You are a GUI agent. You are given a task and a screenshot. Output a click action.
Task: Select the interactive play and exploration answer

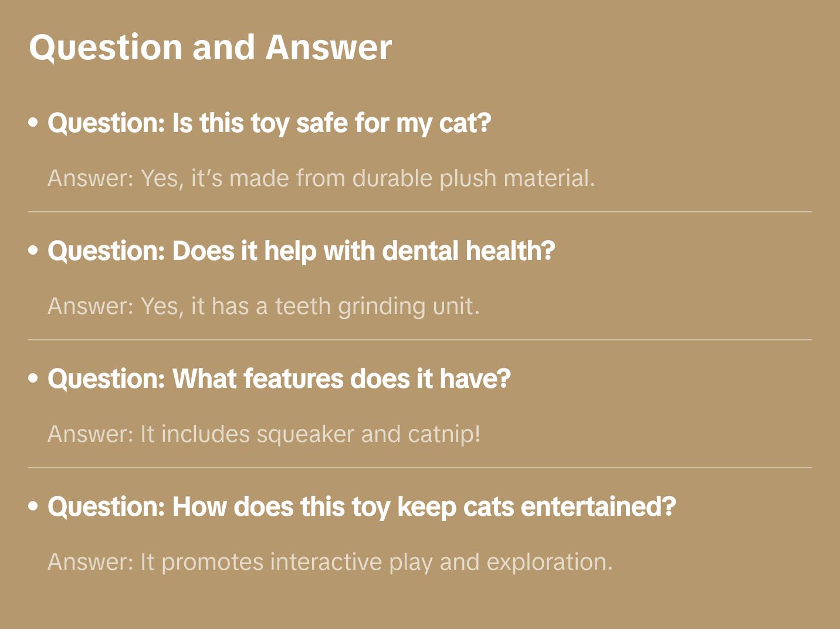pos(330,562)
